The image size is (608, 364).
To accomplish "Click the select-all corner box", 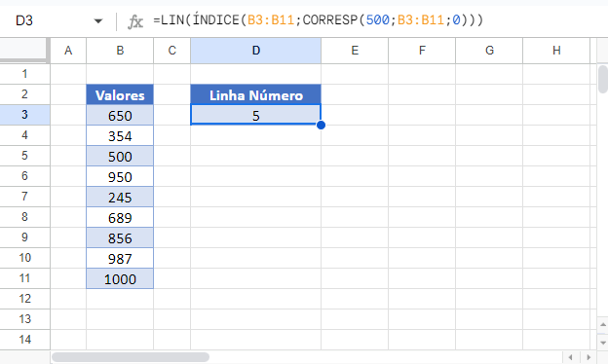I will click(24, 50).
